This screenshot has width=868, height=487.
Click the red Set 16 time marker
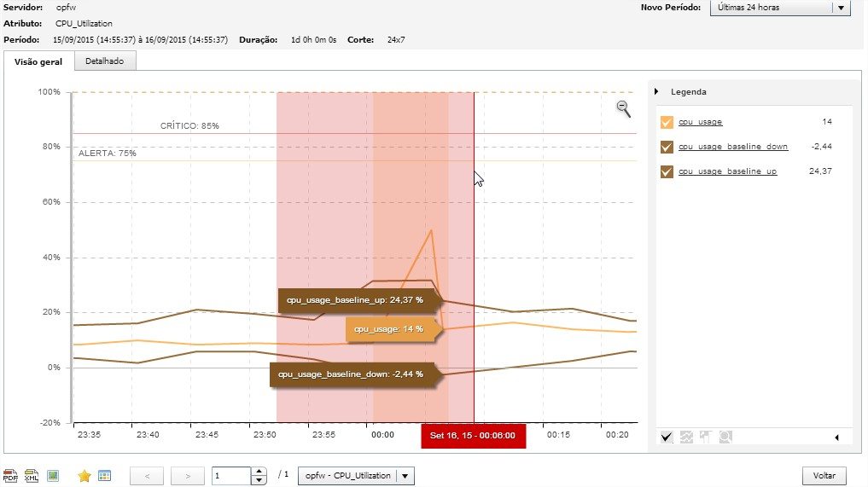click(x=473, y=435)
